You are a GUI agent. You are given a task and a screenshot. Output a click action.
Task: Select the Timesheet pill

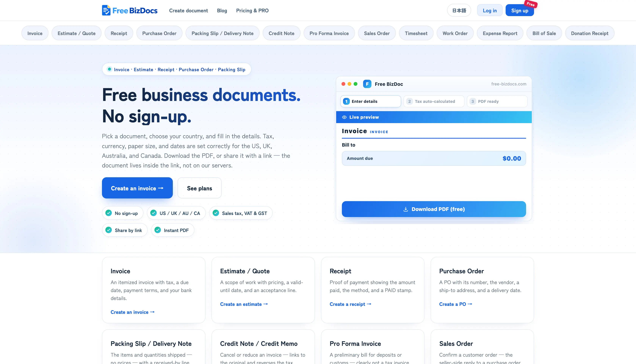[416, 33]
